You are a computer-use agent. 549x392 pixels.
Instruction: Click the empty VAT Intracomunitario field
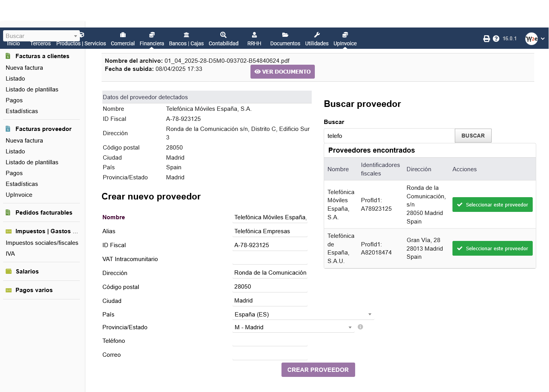(270, 259)
